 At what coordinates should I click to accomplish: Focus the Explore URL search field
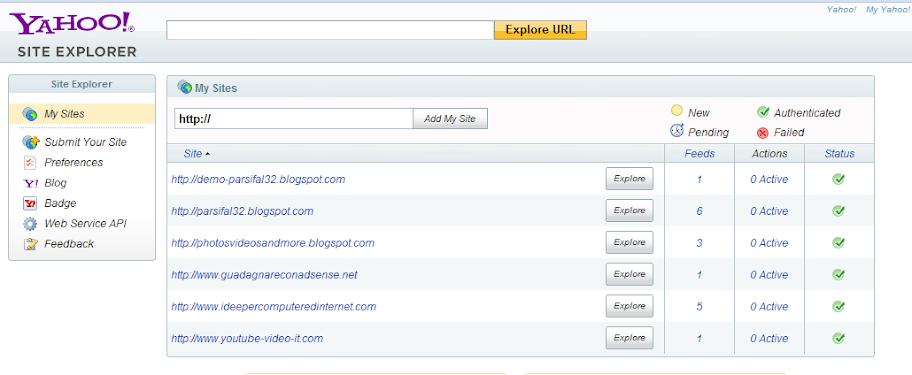pos(330,30)
